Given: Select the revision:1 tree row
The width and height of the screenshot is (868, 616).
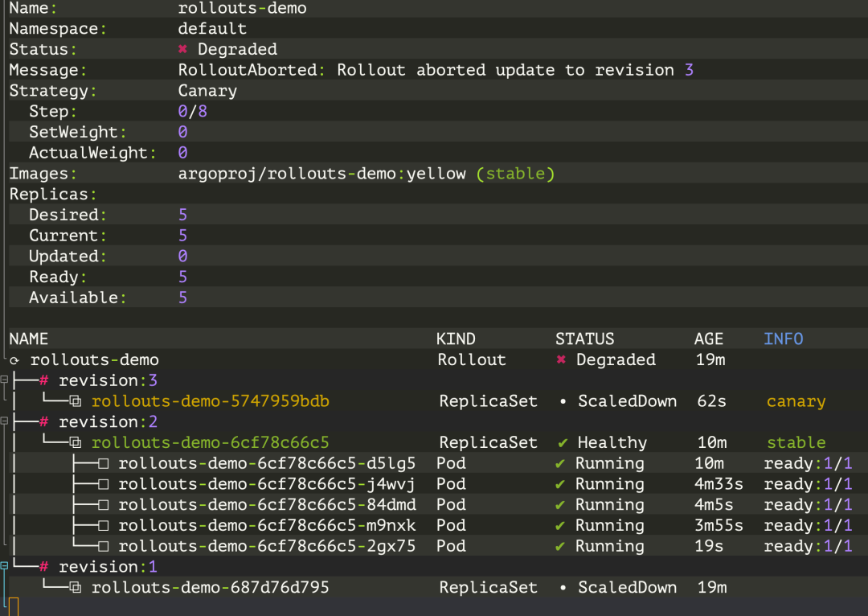Looking at the screenshot, I should pos(108,567).
